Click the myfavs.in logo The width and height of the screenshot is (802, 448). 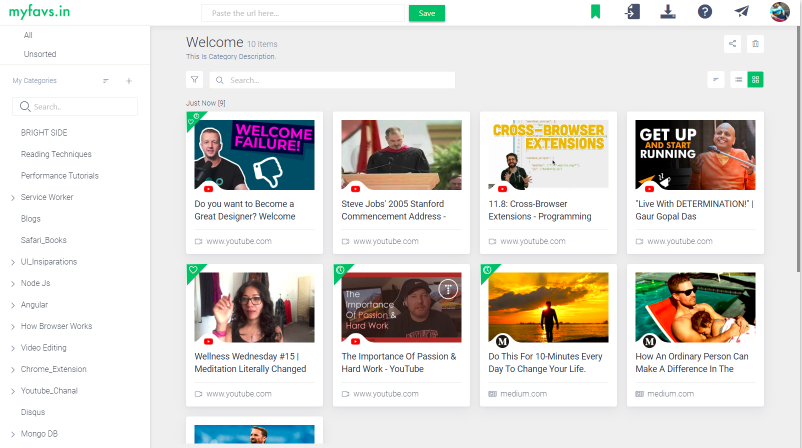pyautogui.click(x=39, y=12)
